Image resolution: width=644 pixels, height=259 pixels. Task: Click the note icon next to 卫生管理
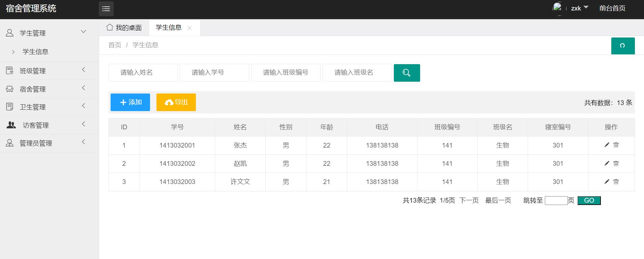(x=10, y=107)
